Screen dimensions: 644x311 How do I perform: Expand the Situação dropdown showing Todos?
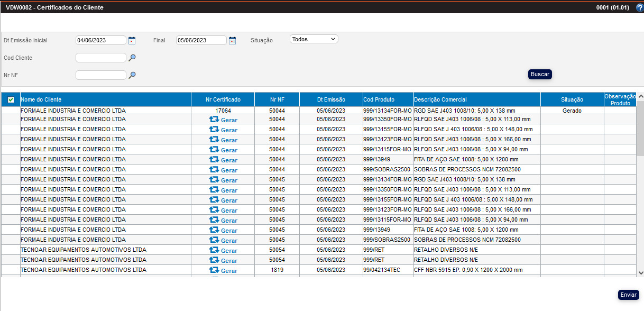tap(314, 39)
